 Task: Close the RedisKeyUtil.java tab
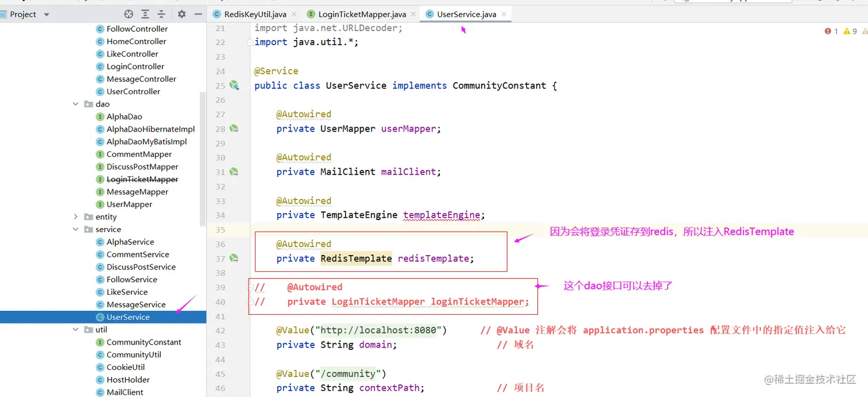point(294,14)
